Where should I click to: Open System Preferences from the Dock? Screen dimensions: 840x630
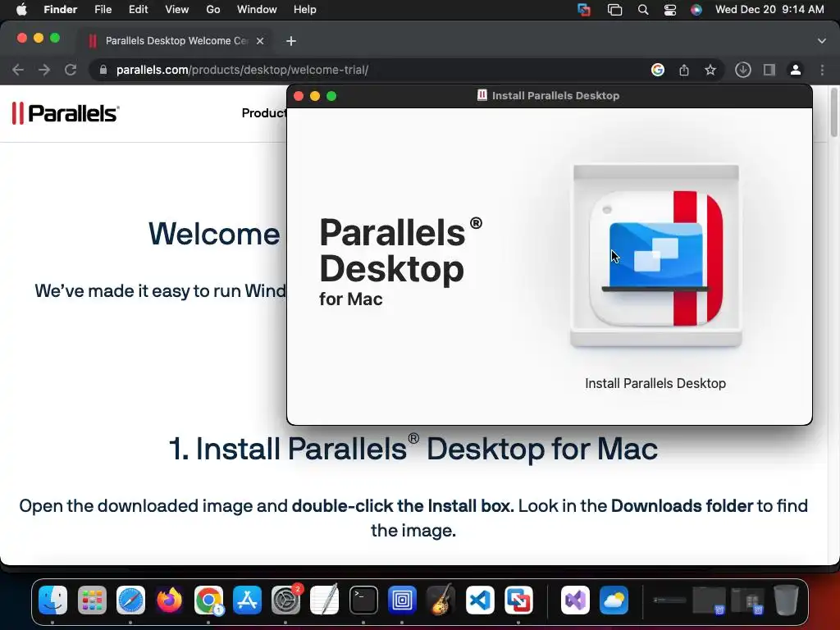286,600
